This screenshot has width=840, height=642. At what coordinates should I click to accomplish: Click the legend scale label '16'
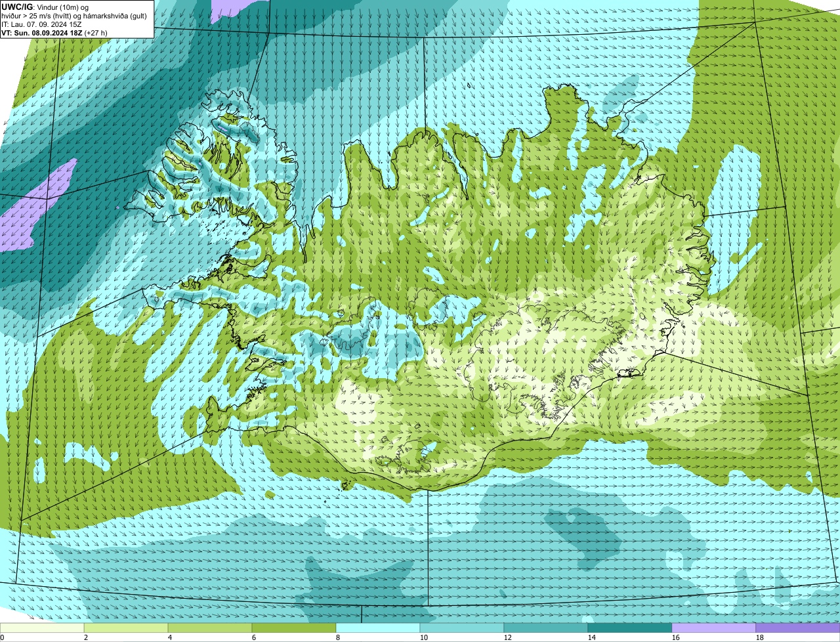click(675, 637)
